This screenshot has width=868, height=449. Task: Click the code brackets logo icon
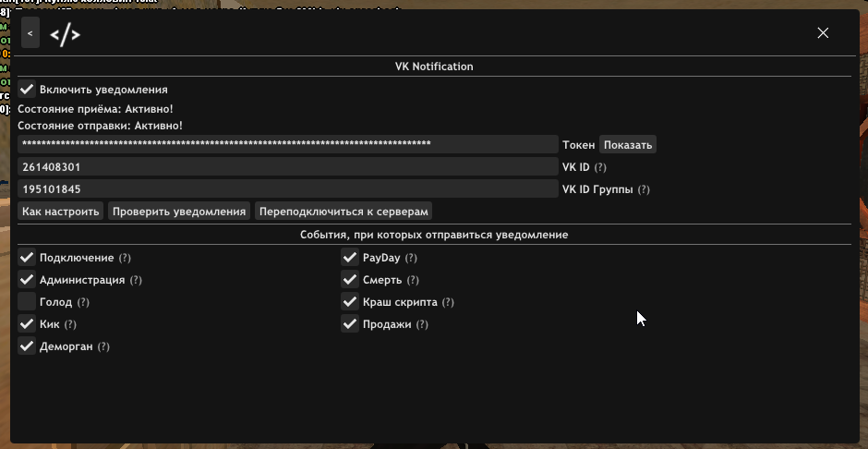click(65, 35)
